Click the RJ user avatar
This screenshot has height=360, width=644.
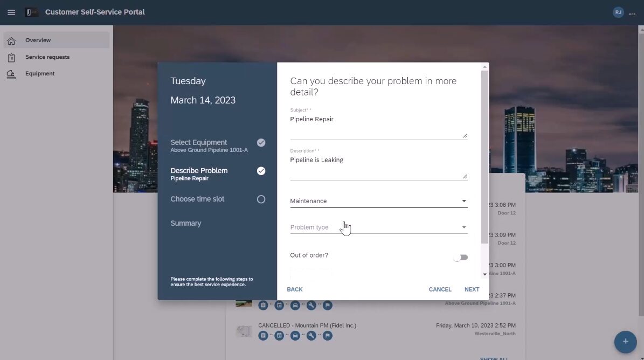[x=618, y=12]
